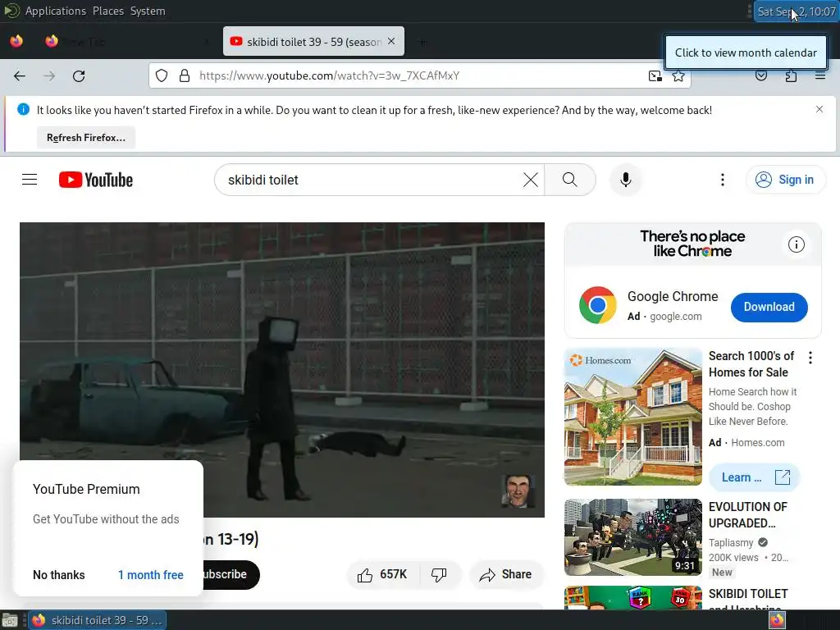Screen dimensions: 840x630
Task: Click the clock to view month calendar
Action: (x=796, y=11)
